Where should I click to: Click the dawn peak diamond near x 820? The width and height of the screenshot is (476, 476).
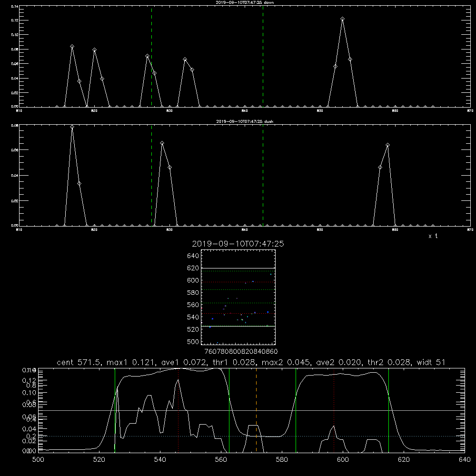94,50
